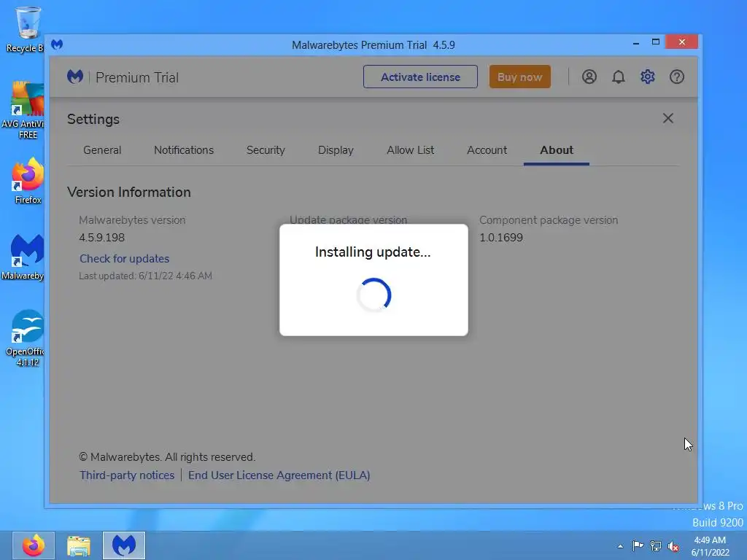
Task: Open the notifications bell icon
Action: [619, 77]
